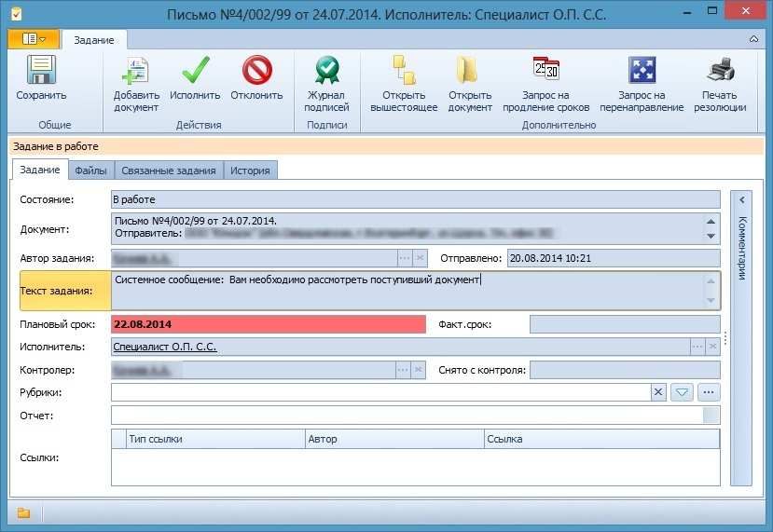Expand the Комментарии side panel
773x532 pixels.
(741, 200)
